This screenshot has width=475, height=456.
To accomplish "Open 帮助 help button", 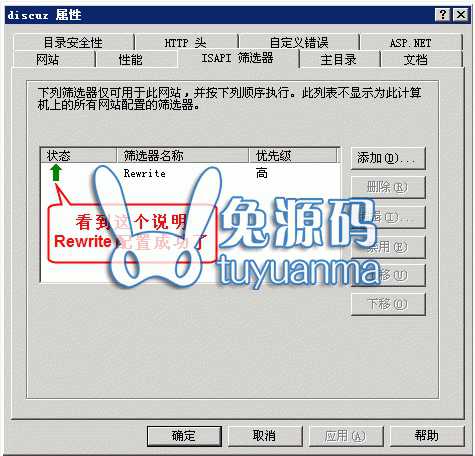I will 427,436.
